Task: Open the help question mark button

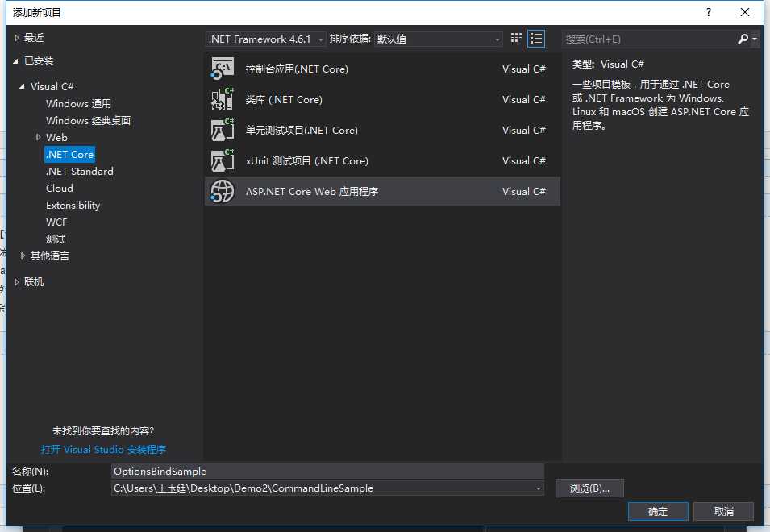Action: [708, 12]
